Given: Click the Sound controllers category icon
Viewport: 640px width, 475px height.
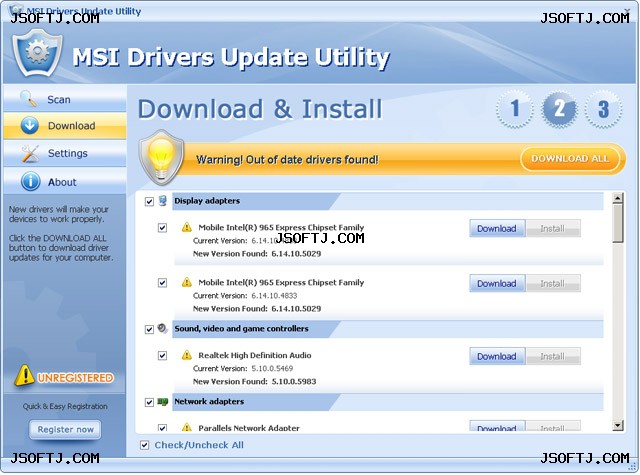Looking at the screenshot, I should point(163,329).
